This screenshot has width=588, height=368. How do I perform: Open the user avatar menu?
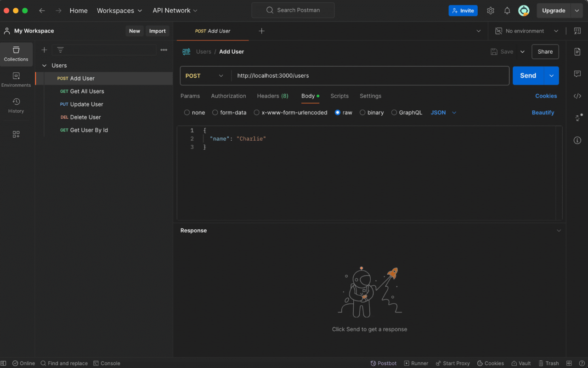click(524, 11)
